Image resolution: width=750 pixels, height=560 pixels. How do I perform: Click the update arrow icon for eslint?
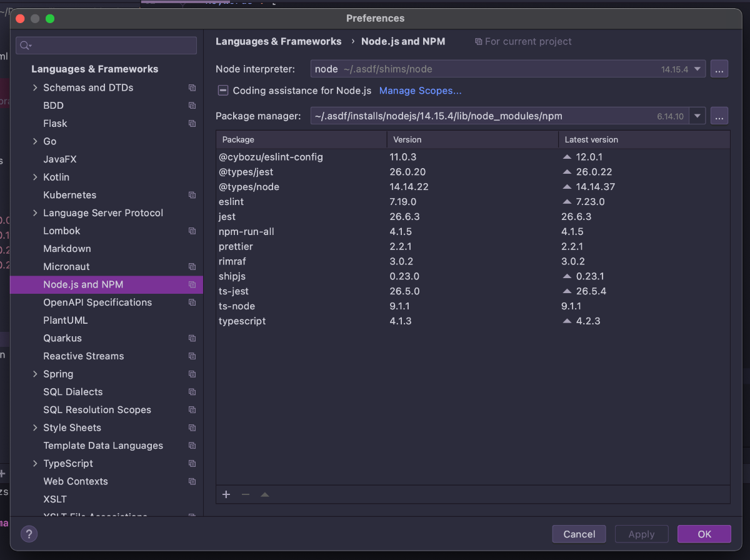(567, 201)
